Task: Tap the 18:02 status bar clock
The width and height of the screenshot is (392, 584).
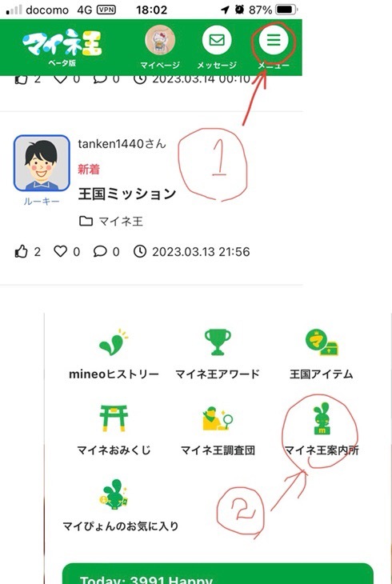Action: pos(152,10)
